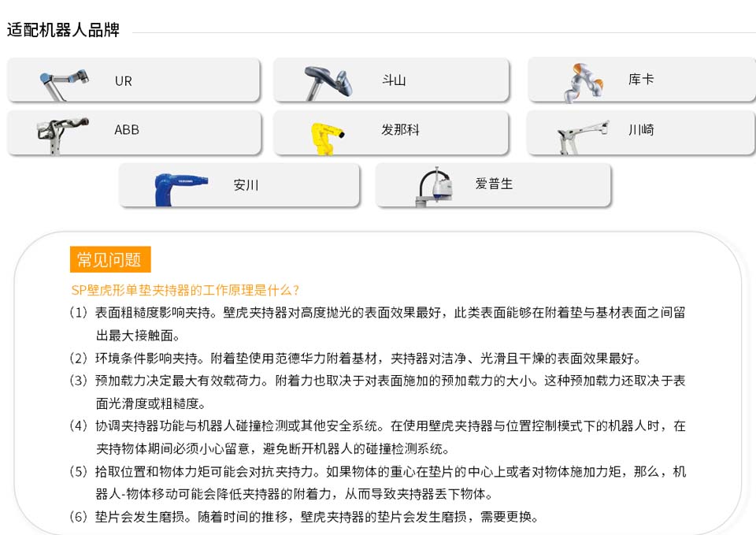Image resolution: width=756 pixels, height=535 pixels.
Task: Open the 安川 brand label
Action: (246, 184)
